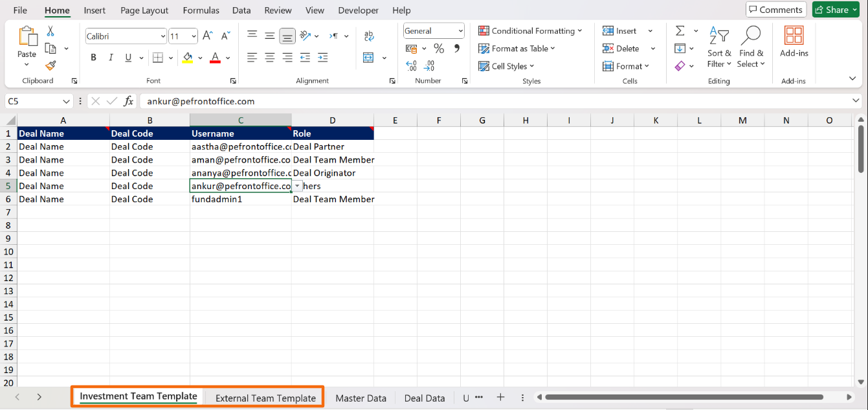This screenshot has width=868, height=410.
Task: Click the Cut scissors icon
Action: point(50,31)
